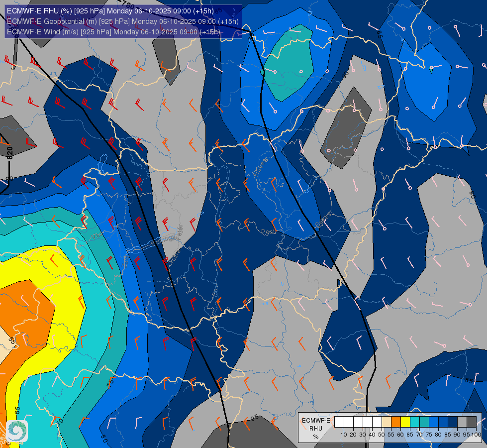Click the '780' geopotential contour label

tap(128, 4)
